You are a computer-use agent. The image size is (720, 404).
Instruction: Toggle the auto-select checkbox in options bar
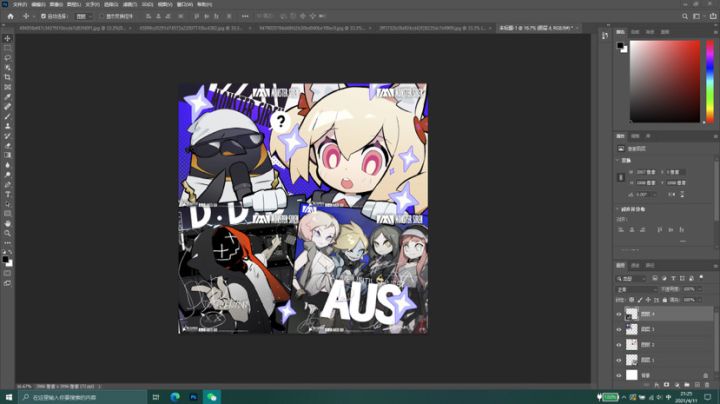tap(43, 16)
